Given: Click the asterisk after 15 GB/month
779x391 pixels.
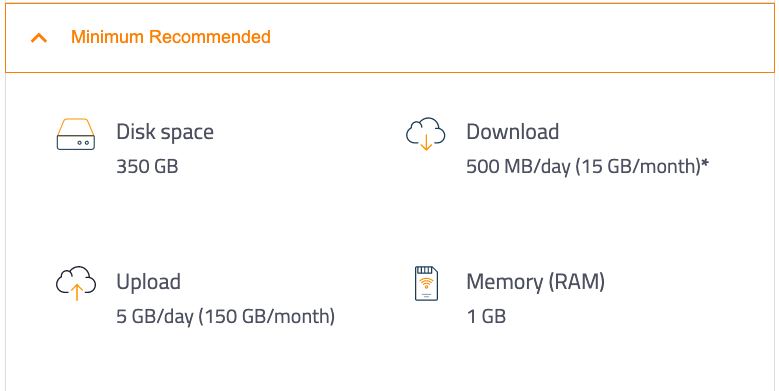Looking at the screenshot, I should tap(704, 164).
